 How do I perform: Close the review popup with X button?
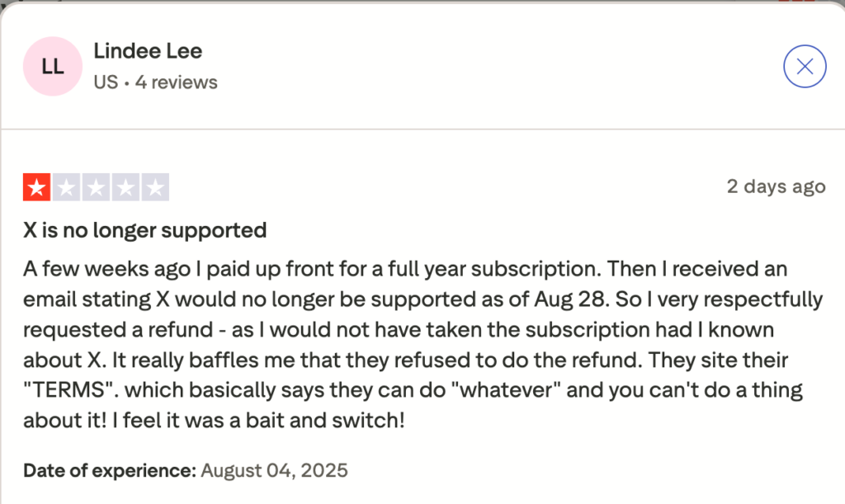pyautogui.click(x=805, y=67)
